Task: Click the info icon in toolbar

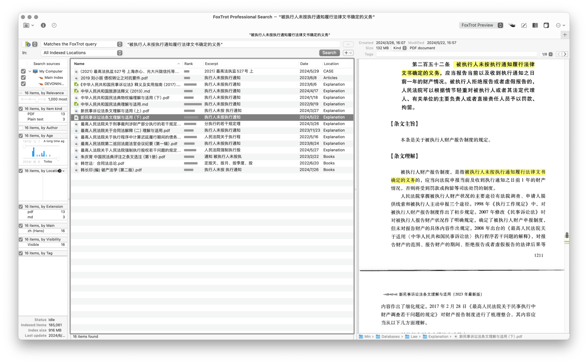Action: (x=43, y=25)
